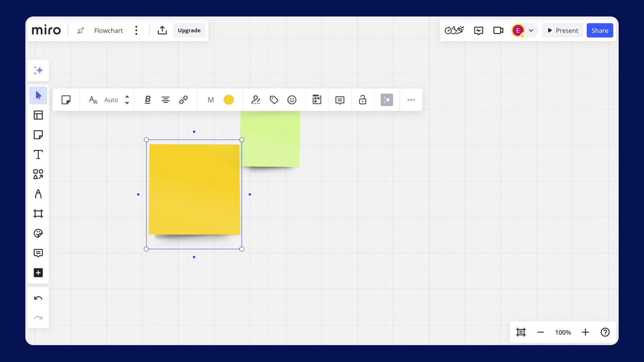This screenshot has height=362, width=644.
Task: Toggle the video call camera icon
Action: pyautogui.click(x=498, y=31)
